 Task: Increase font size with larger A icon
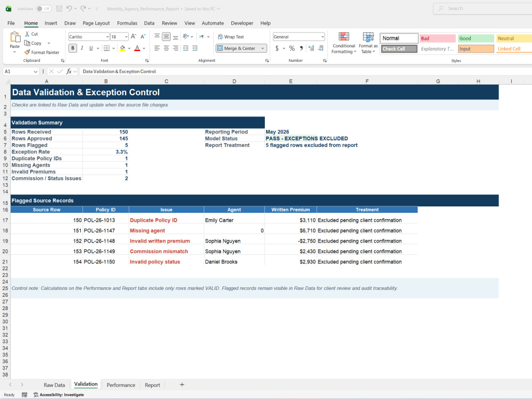click(x=134, y=37)
